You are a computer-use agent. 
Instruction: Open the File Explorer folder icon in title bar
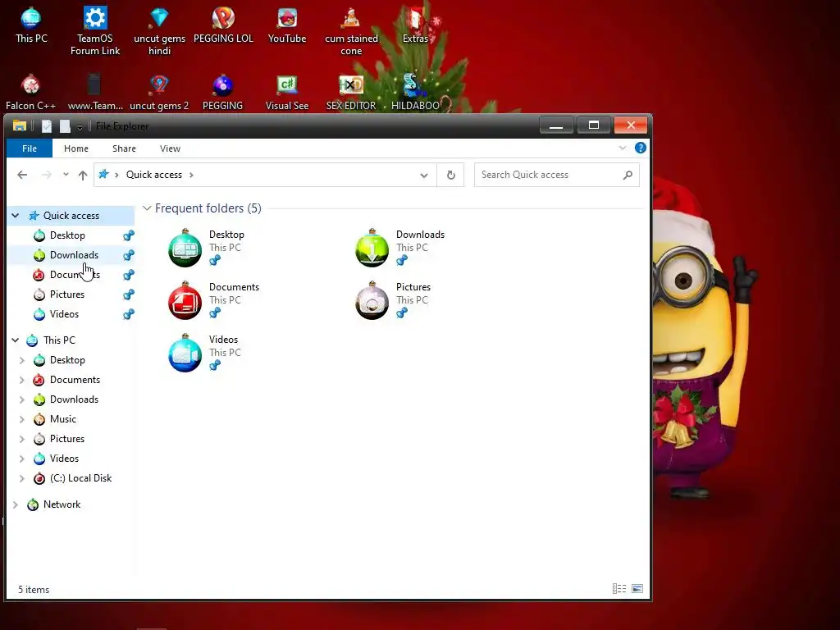coord(20,126)
